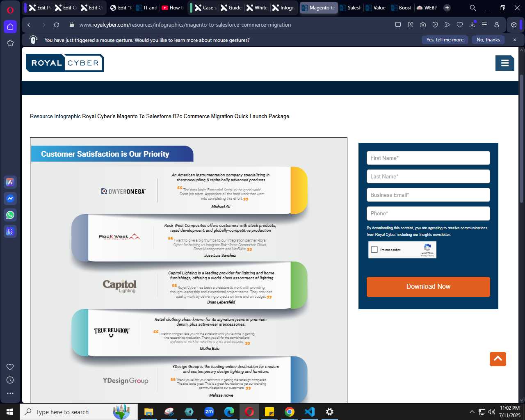Click the edit page toolbar icon

coord(411,25)
